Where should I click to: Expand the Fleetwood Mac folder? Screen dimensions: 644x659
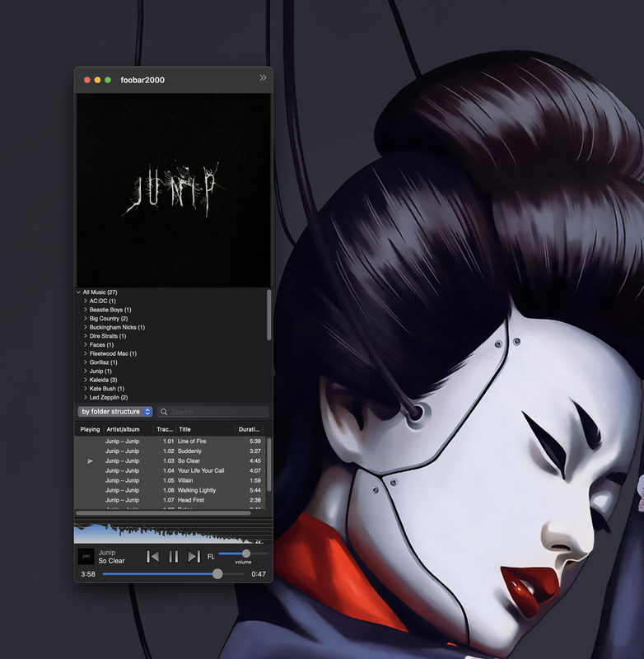point(86,353)
